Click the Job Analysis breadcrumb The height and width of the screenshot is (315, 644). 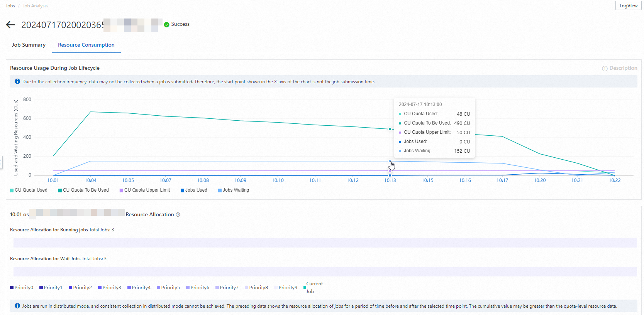coord(35,6)
